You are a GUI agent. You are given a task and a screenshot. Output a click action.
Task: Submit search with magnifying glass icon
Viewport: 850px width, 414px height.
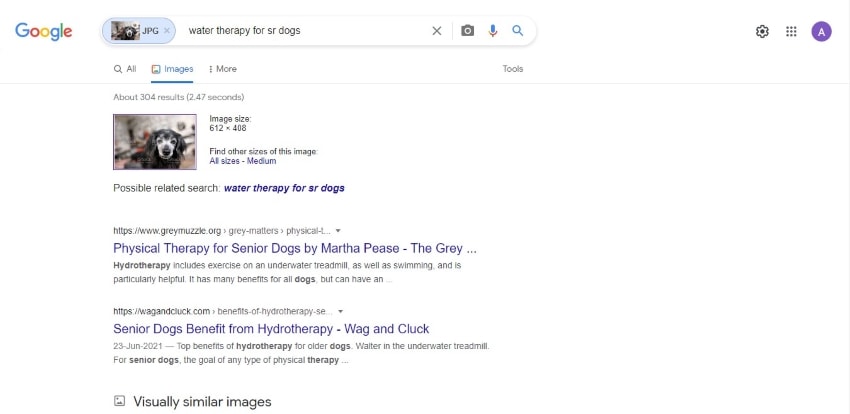tap(518, 31)
